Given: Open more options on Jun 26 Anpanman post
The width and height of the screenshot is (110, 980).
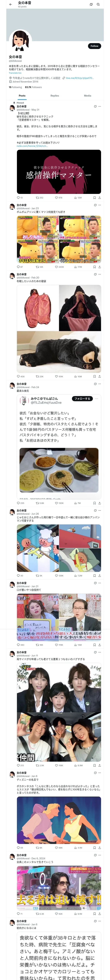Looking at the screenshot, I should coord(99,511).
